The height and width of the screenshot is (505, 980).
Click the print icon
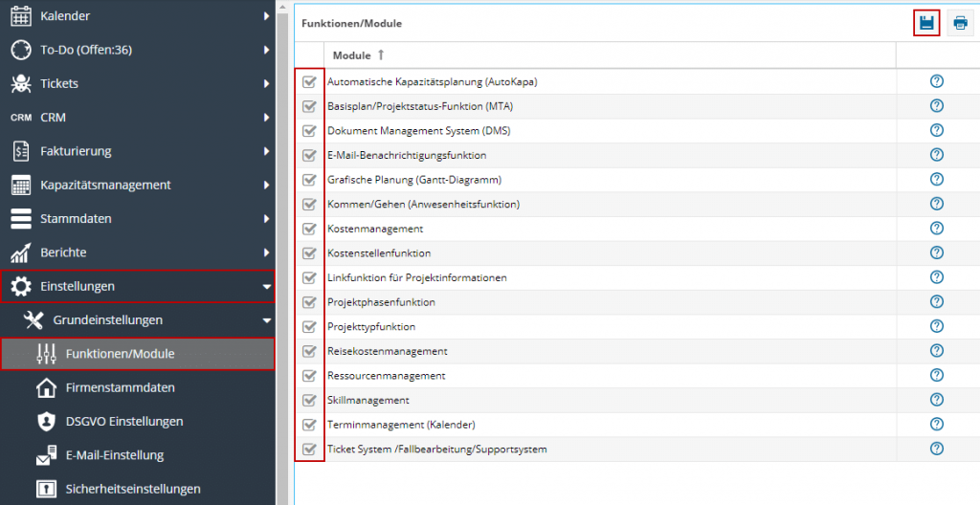pos(959,24)
